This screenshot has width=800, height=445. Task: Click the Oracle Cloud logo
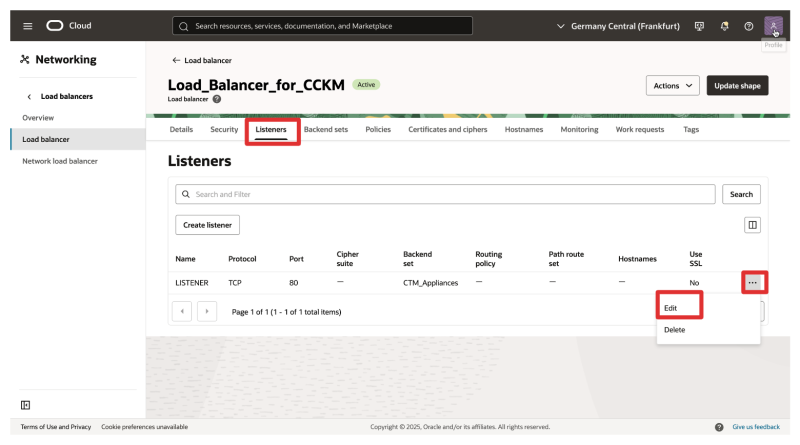tap(69, 25)
